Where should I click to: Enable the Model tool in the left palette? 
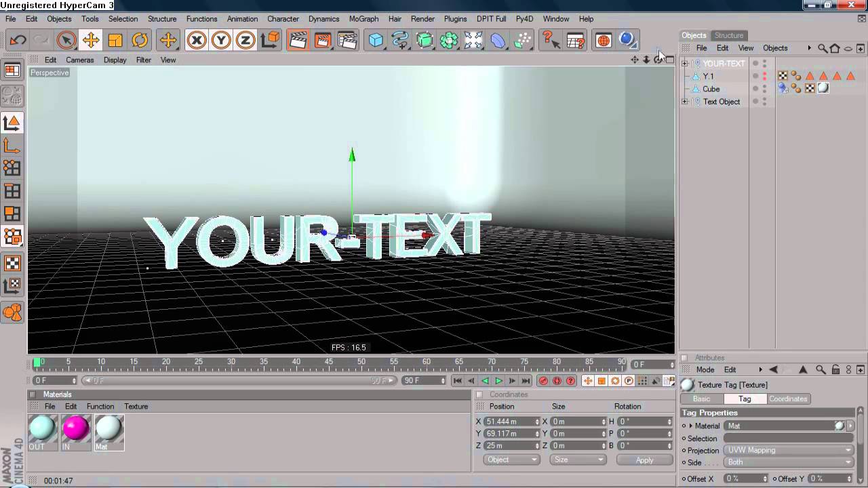pyautogui.click(x=12, y=123)
